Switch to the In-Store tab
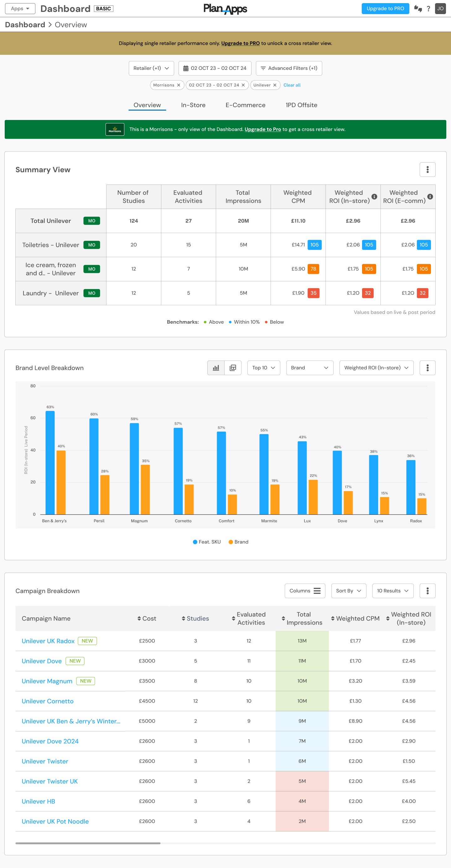The image size is (451, 868). (193, 105)
